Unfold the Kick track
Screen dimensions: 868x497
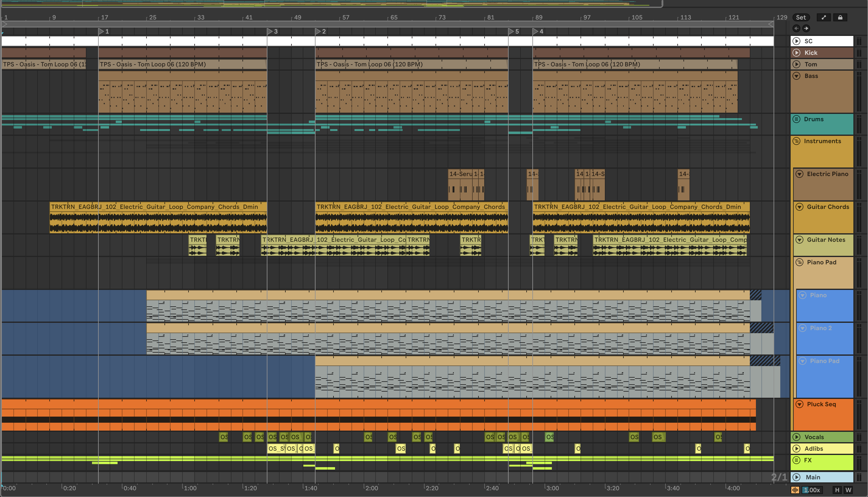[x=796, y=53]
